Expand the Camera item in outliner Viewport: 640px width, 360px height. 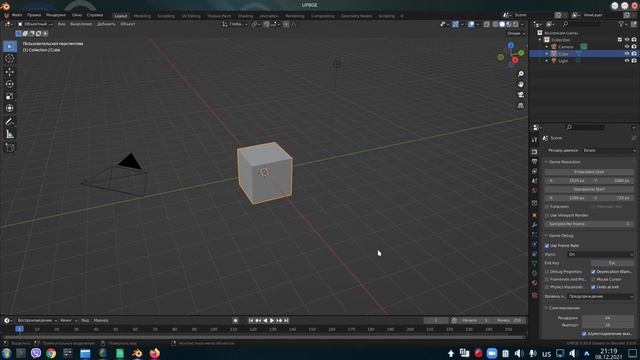point(547,47)
